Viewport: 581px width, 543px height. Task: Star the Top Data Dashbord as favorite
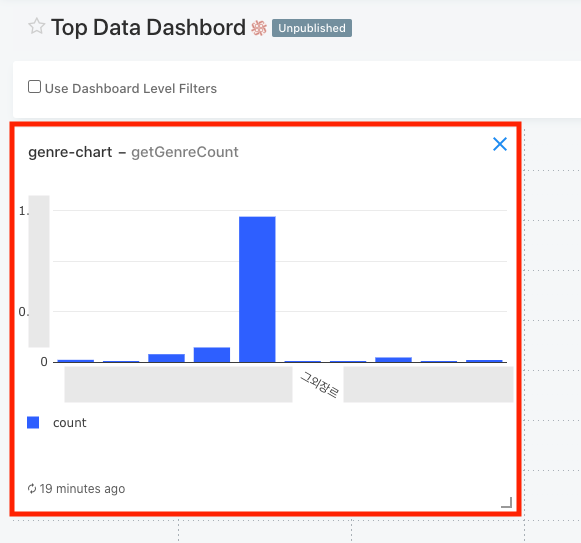coord(37,27)
